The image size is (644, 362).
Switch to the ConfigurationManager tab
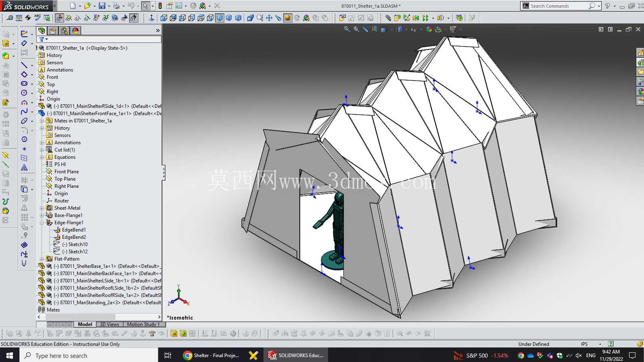(x=64, y=31)
